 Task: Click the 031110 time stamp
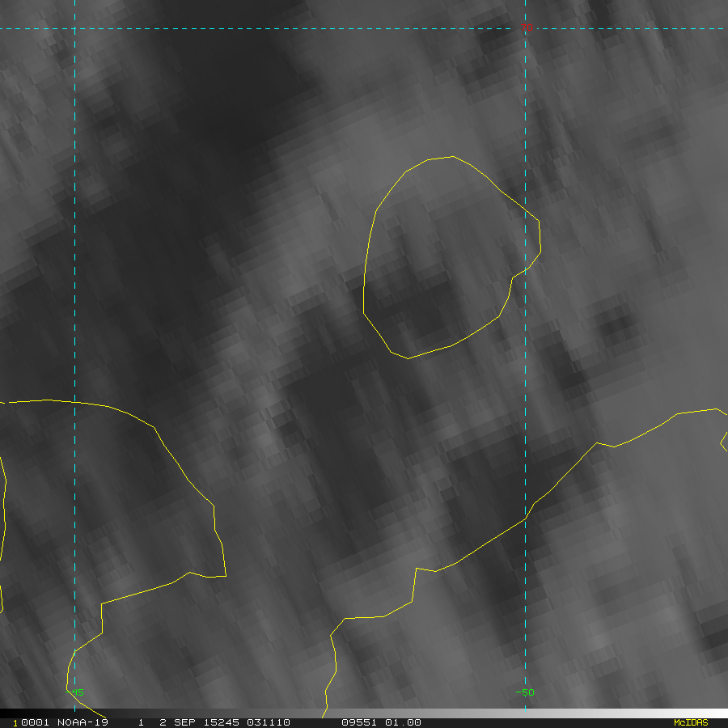tap(269, 722)
